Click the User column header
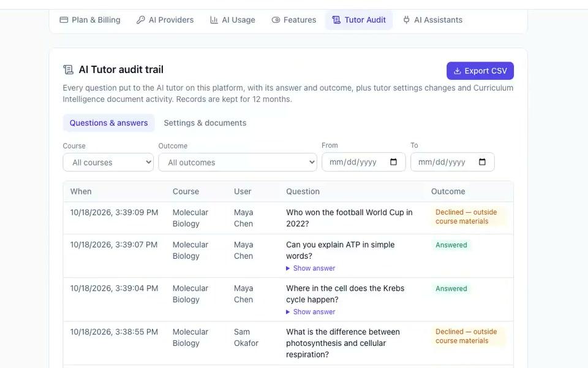Viewport: 588px width, 368px height. tap(243, 191)
